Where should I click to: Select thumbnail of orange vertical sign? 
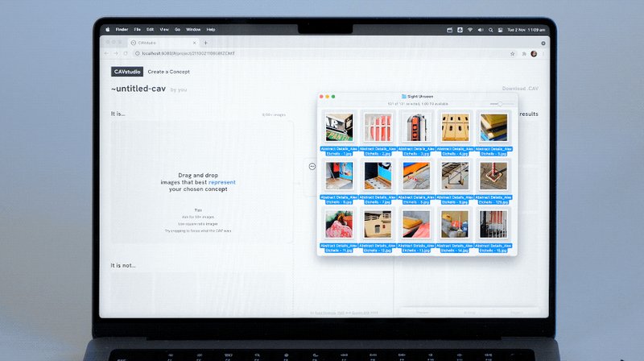tap(416, 127)
